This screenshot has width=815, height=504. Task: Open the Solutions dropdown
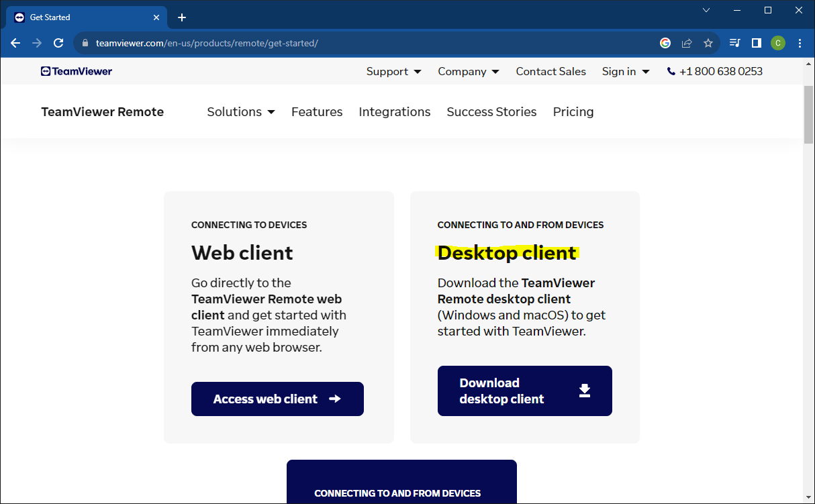[x=240, y=111]
